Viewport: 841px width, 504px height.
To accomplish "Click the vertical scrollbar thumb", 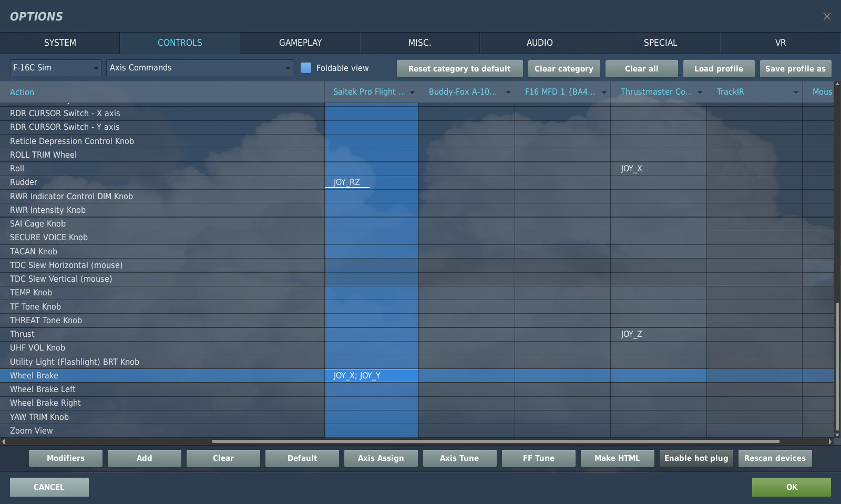I will point(837,367).
